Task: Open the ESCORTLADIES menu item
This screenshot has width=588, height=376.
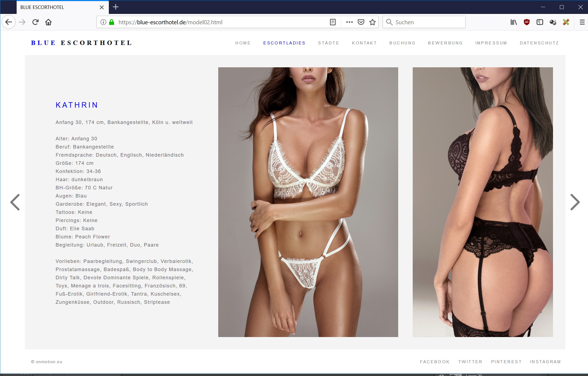Action: click(x=284, y=43)
